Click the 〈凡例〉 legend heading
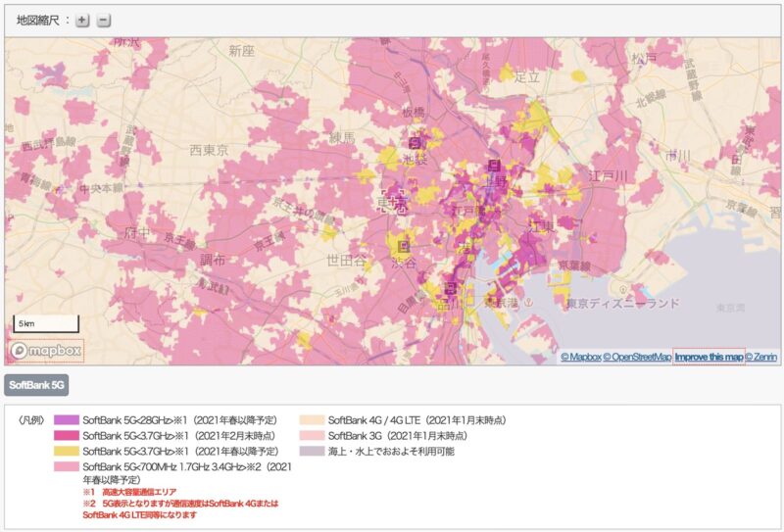Image resolution: width=784 pixels, height=532 pixels. (x=30, y=420)
